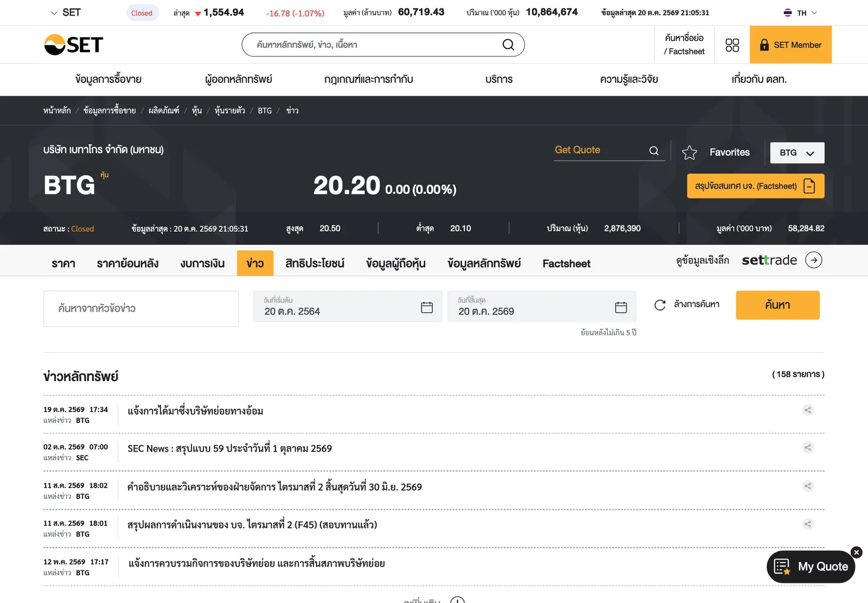Click the หน้าหลัก breadcrumb
The image size is (868, 603).
(x=57, y=111)
